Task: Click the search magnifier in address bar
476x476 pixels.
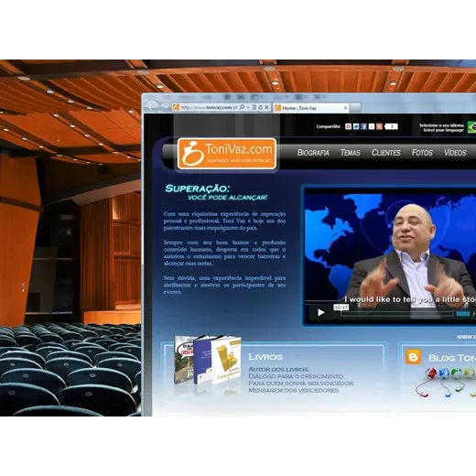Action: tap(242, 107)
